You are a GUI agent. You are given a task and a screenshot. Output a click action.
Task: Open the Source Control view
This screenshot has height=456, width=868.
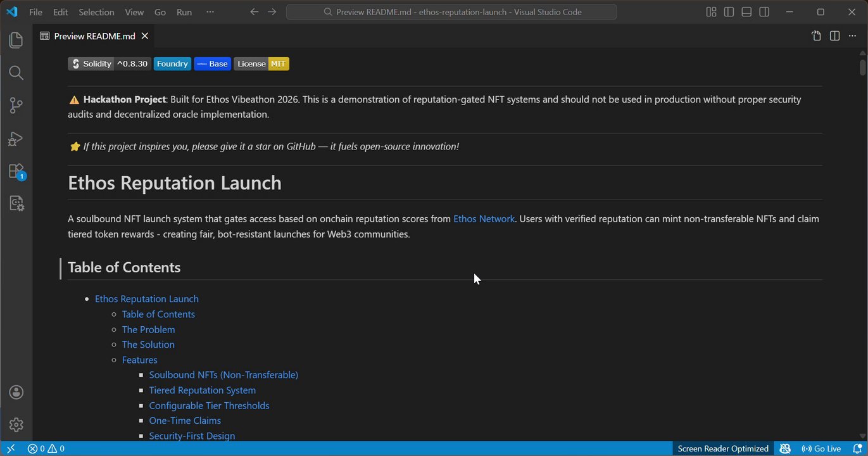[x=16, y=106]
